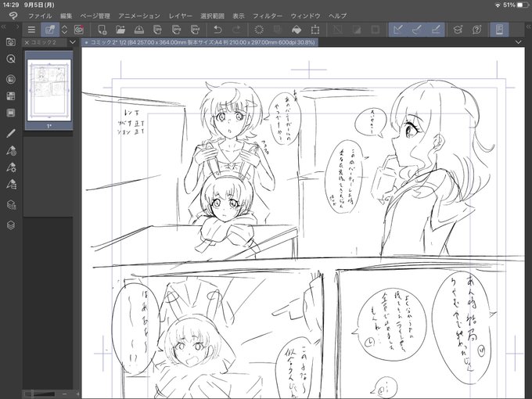Open the Tool Property palette icon
Image resolution: width=532 pixels, height=399 pixels.
(x=11, y=151)
